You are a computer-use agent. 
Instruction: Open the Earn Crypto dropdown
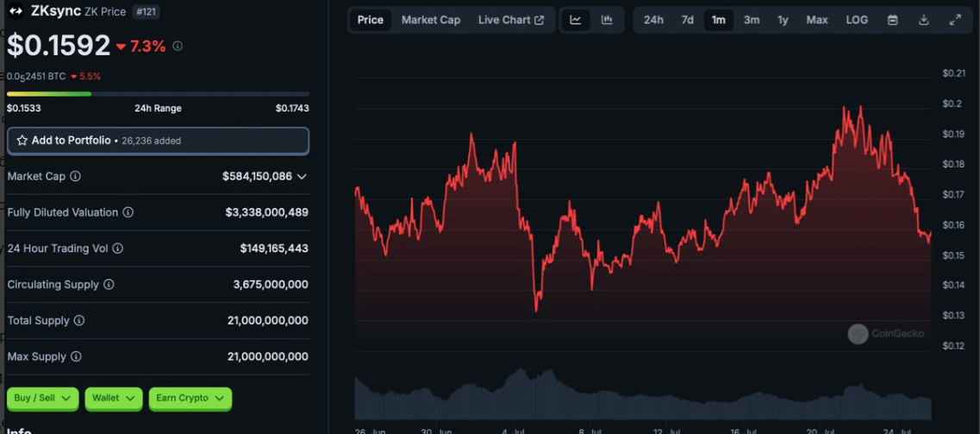190,398
